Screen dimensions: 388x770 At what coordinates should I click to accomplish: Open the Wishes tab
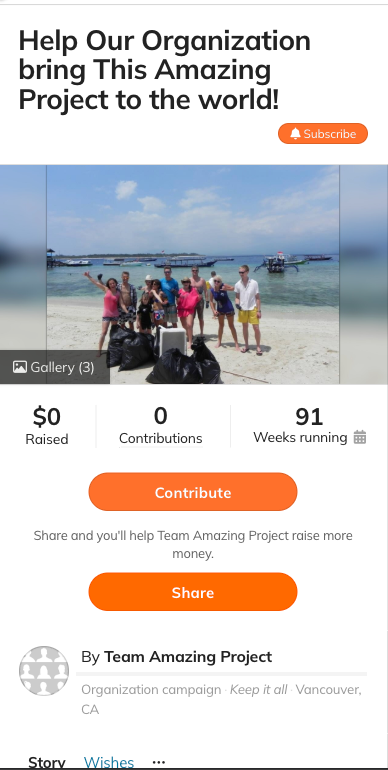109,763
